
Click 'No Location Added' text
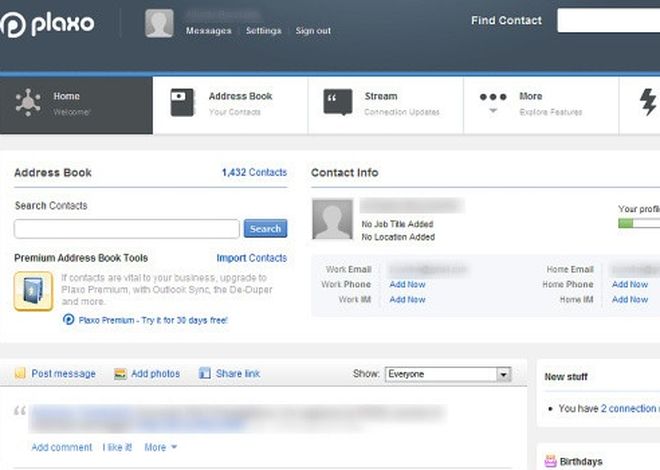398,237
